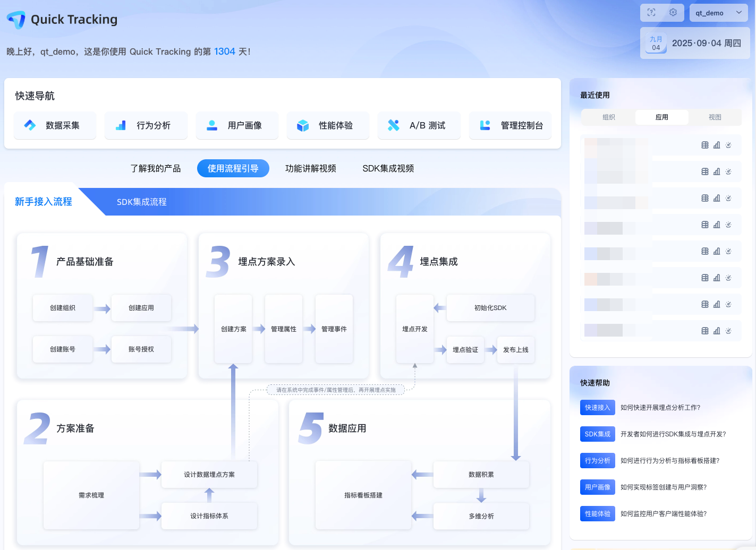Open the 管理属性 step
This screenshot has height=550, width=756.
[284, 329]
